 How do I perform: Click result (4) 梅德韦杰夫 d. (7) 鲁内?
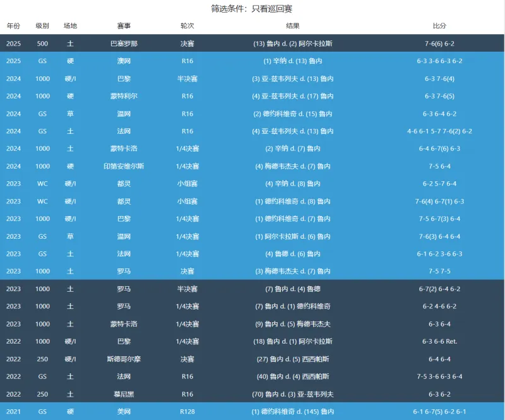(293, 166)
